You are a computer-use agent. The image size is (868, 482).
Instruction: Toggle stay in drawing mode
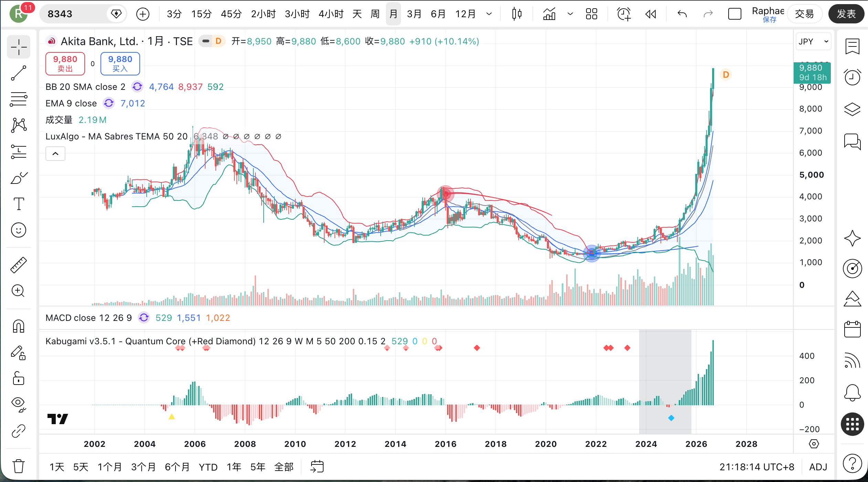coord(19,353)
